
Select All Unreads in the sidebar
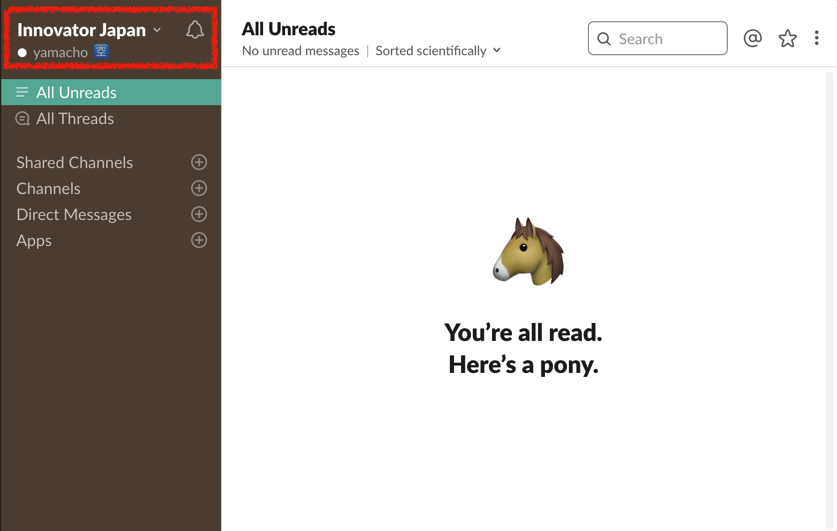point(111,92)
